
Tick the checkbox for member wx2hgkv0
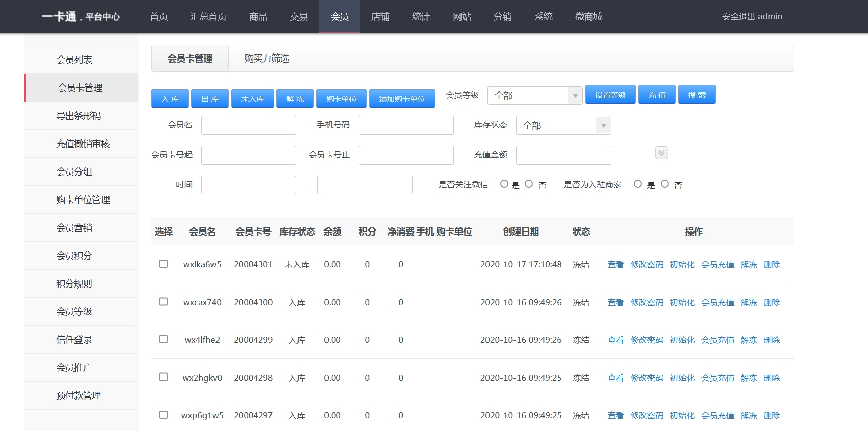coord(164,377)
